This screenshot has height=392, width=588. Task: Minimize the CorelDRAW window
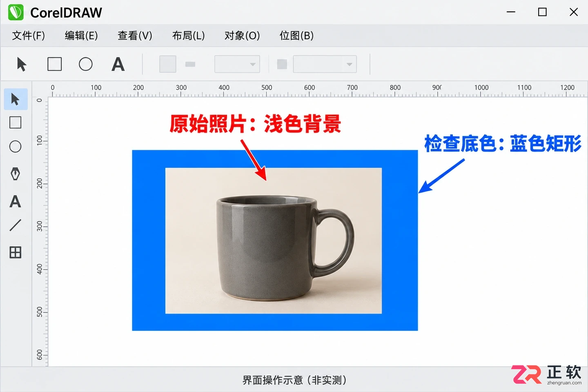pyautogui.click(x=511, y=12)
